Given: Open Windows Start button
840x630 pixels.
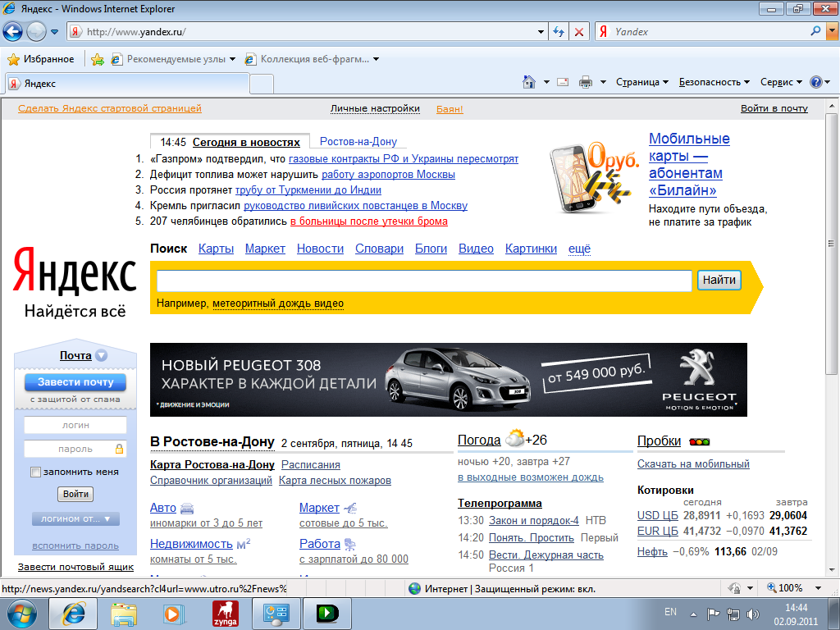Looking at the screenshot, I should 21,614.
